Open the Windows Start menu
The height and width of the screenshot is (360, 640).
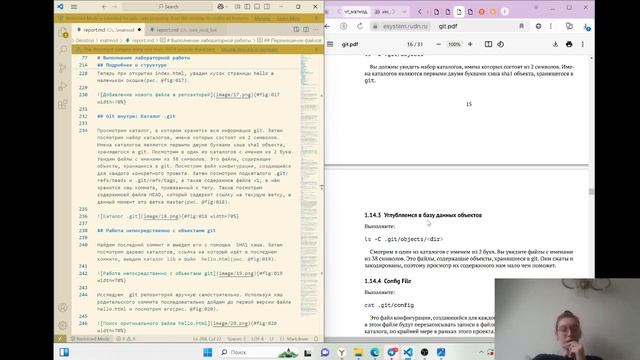pos(208,352)
